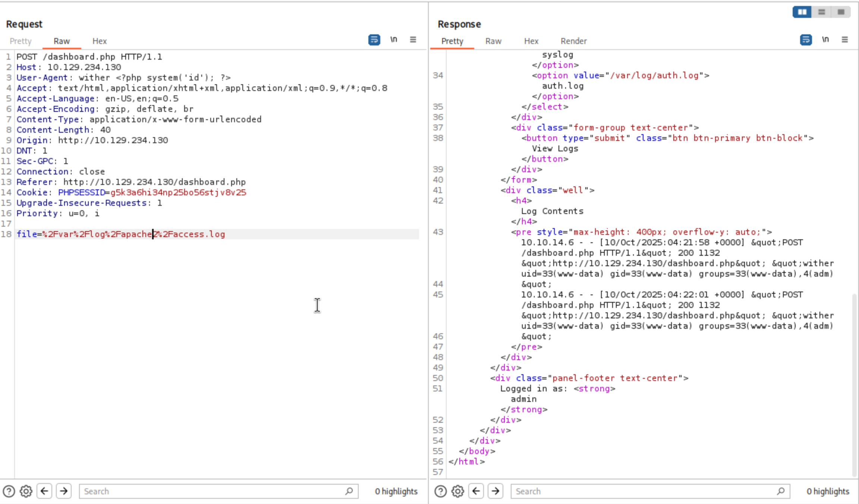Toggle word wrap icon in Request panel

[x=374, y=40]
